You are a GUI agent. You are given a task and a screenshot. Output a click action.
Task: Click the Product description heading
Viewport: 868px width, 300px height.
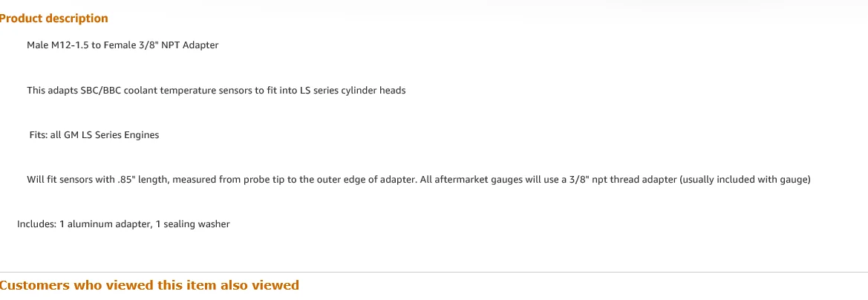[53, 19]
